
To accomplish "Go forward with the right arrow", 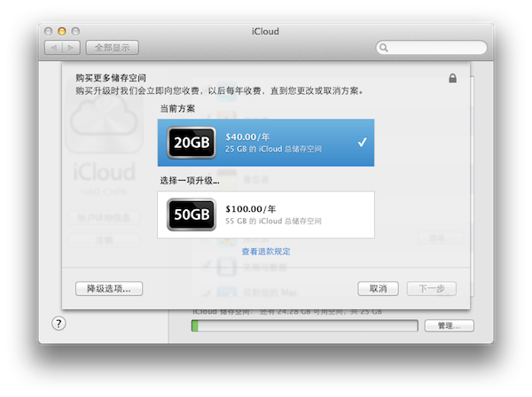I will (71, 48).
